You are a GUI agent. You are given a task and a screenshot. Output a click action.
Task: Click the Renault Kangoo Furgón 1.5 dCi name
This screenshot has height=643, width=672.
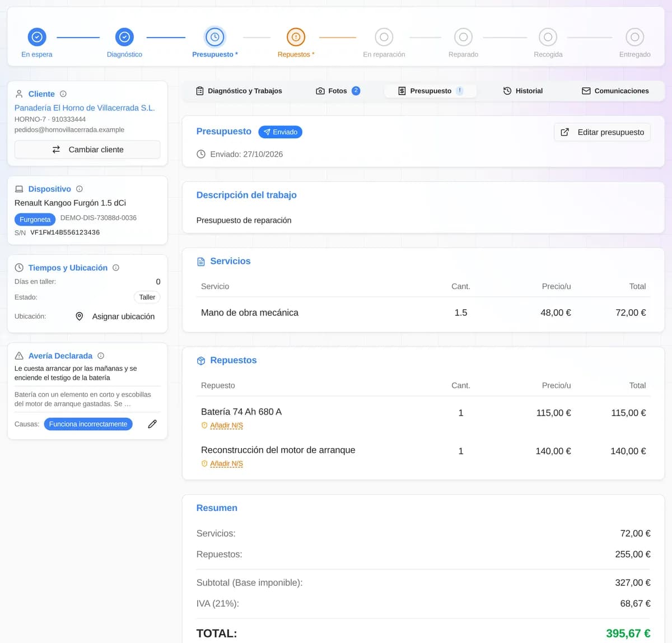70,203
